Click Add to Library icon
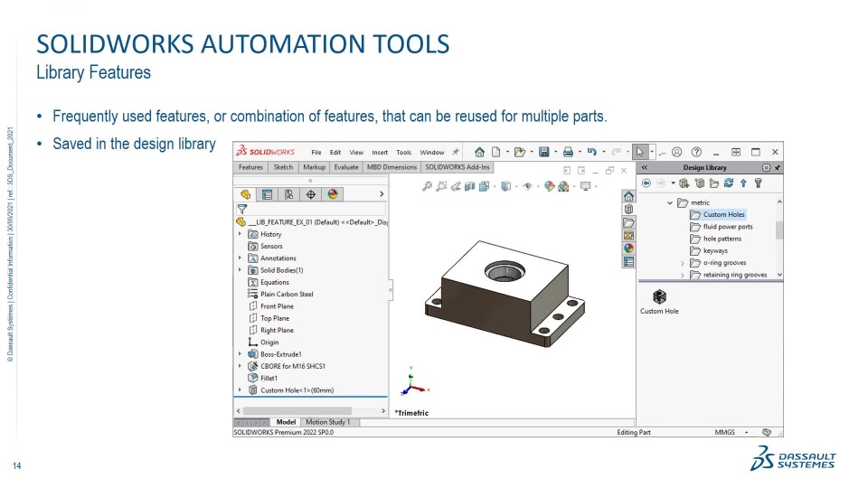The height and width of the screenshot is (488, 868). click(x=684, y=183)
